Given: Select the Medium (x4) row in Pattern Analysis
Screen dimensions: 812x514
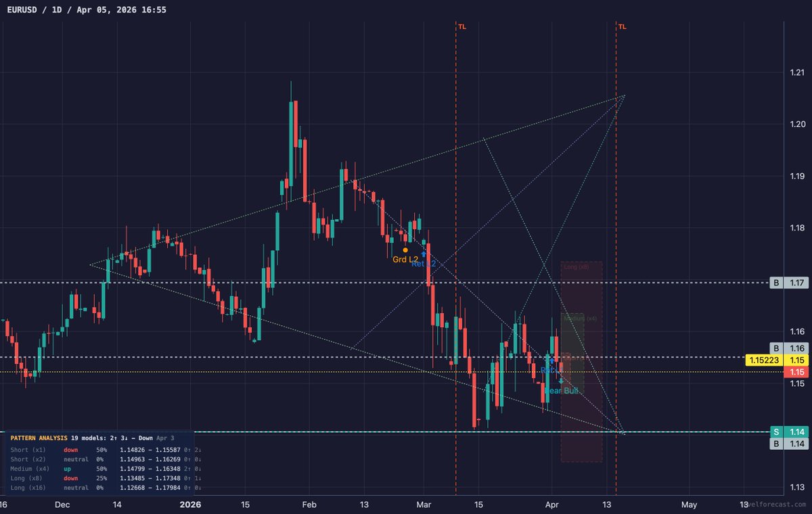Looking at the screenshot, I should 106,468.
